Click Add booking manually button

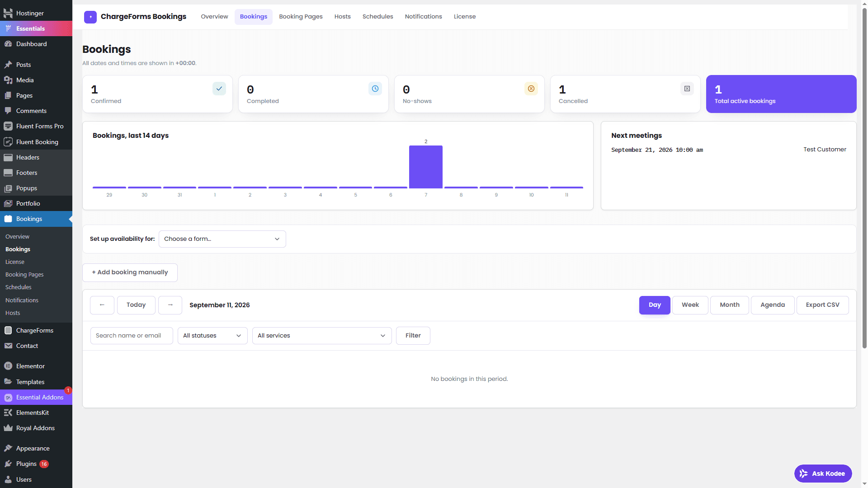(130, 272)
